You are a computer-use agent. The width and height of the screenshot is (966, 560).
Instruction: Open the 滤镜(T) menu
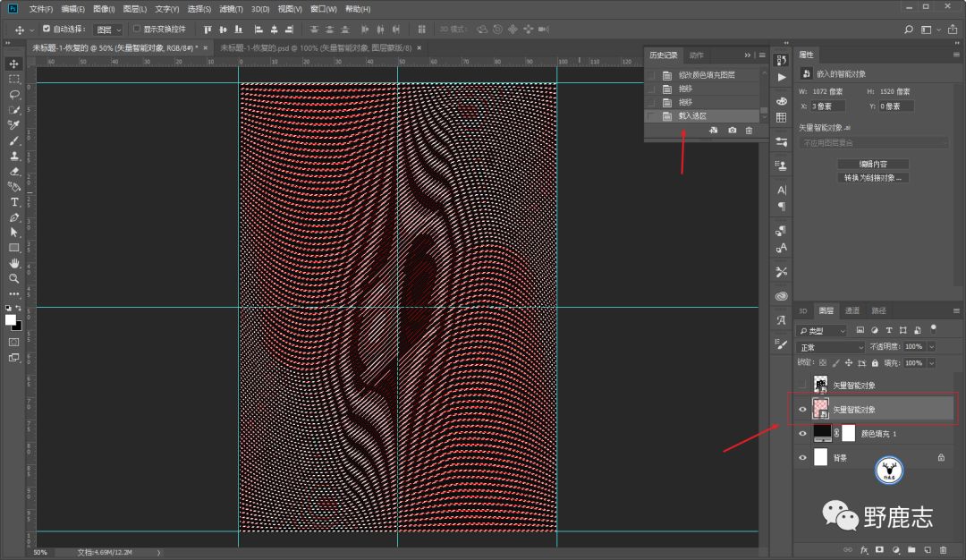pyautogui.click(x=232, y=9)
